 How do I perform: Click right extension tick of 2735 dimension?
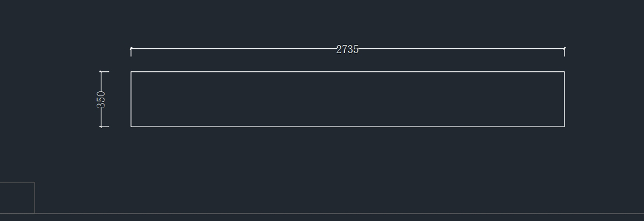[x=565, y=51]
